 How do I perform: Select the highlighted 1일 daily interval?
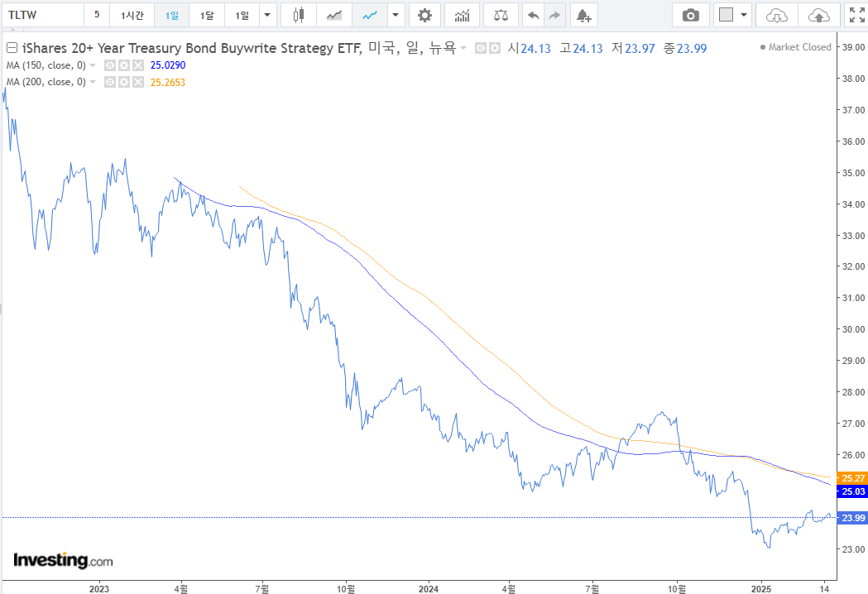tap(171, 15)
